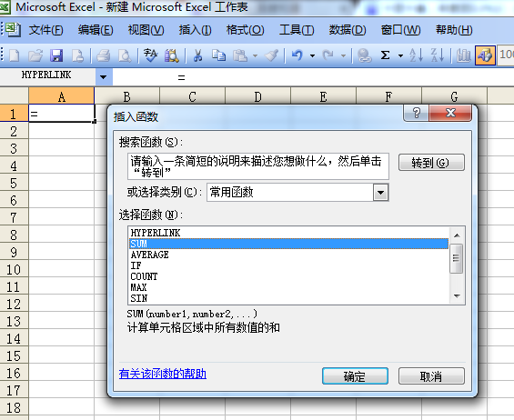This screenshot has width=514, height=420.
Task: Open the 插入(I) menu
Action: 195,30
